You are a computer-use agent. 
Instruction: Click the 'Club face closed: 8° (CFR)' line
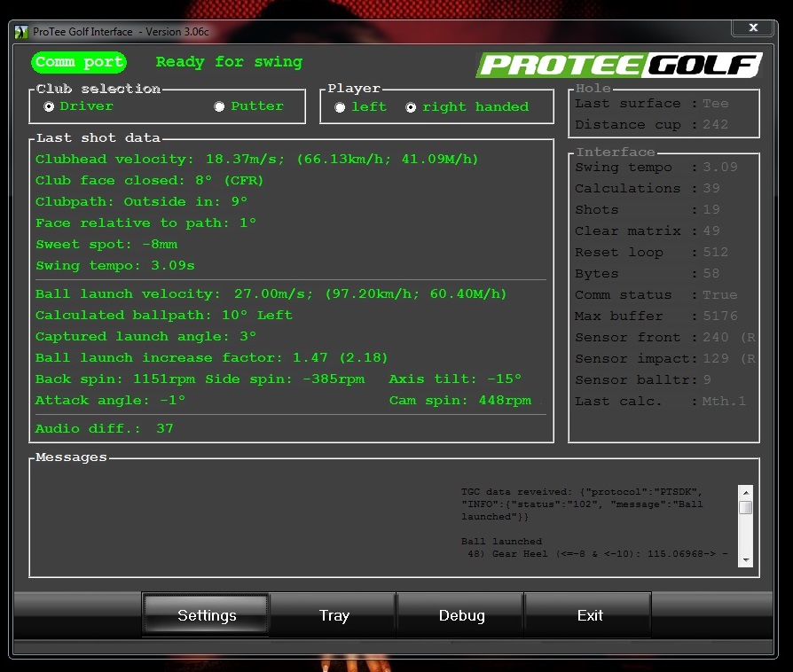point(149,181)
